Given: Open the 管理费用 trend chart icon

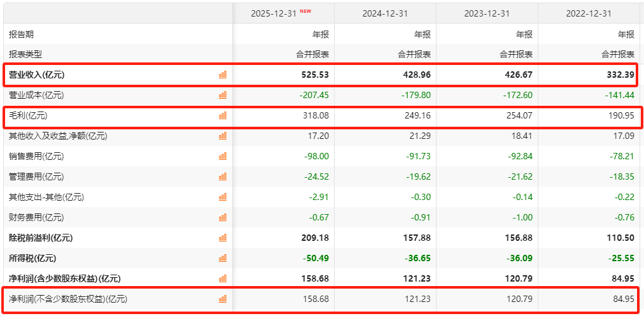Looking at the screenshot, I should click(x=223, y=176).
